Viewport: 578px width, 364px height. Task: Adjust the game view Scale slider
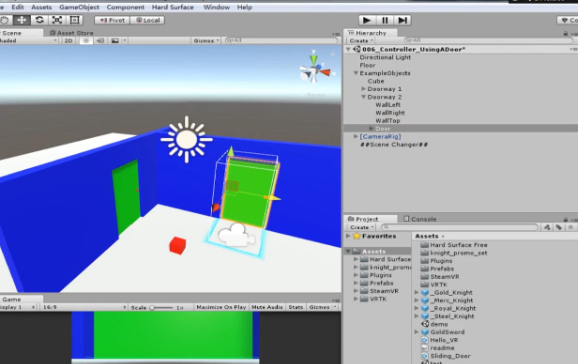(161, 307)
